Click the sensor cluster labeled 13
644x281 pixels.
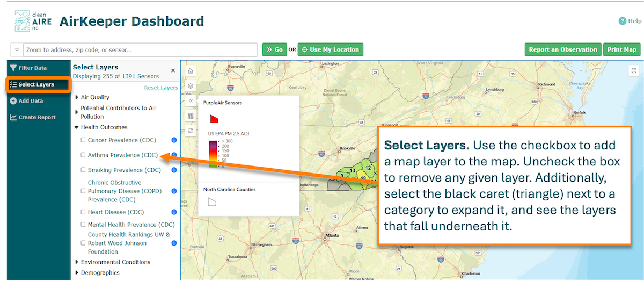pos(353,170)
